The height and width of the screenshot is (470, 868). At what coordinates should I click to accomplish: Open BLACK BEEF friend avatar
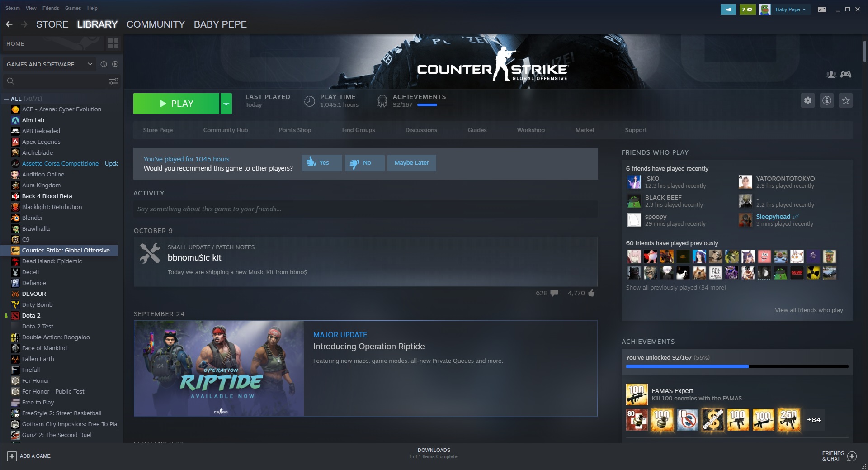pos(634,201)
